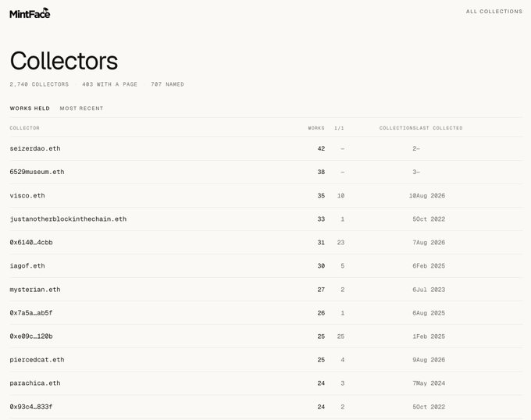Click Aug 2025 date in 0x7a5a…ab5f row
531x420 pixels.
tap(431, 313)
